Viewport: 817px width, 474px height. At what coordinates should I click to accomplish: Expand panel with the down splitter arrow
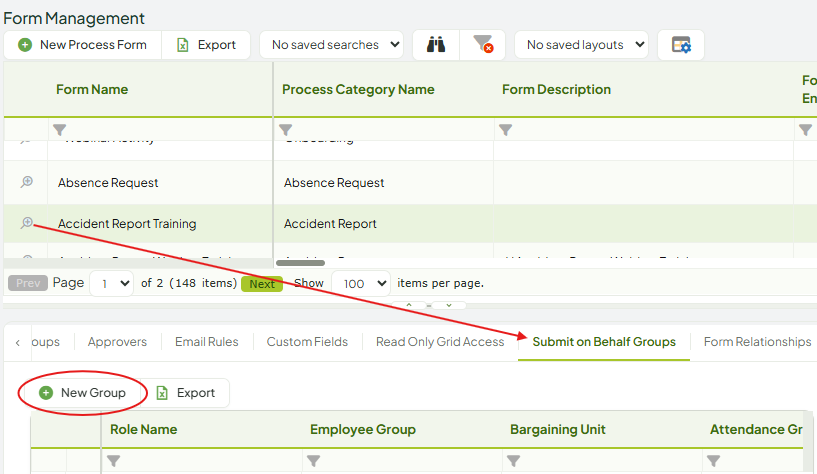(x=449, y=305)
